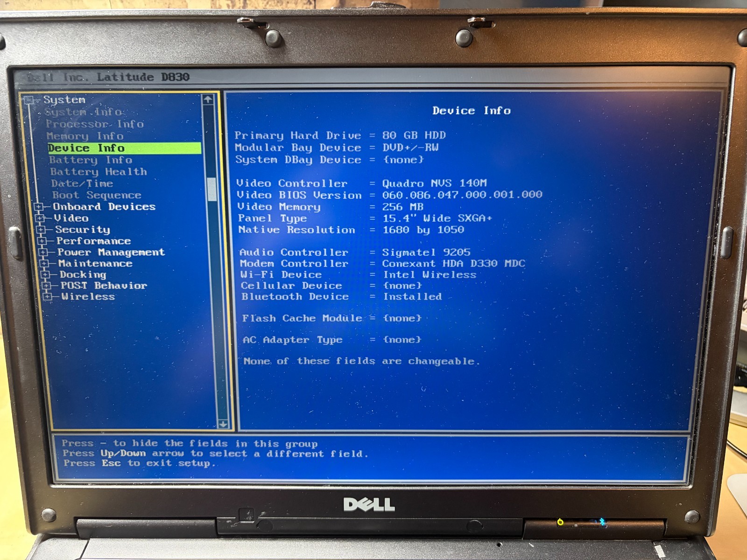The image size is (747, 560).
Task: Open the Performance menu label
Action: 94,241
